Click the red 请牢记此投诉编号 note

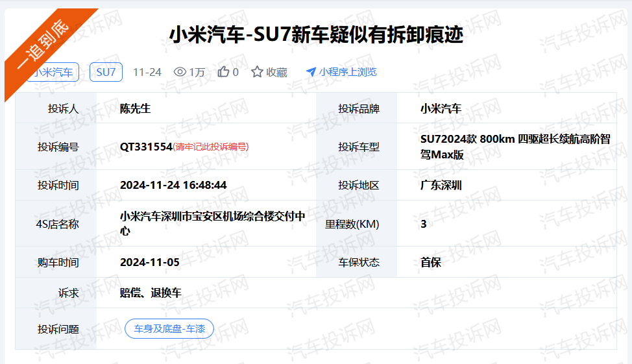pyautogui.click(x=211, y=147)
